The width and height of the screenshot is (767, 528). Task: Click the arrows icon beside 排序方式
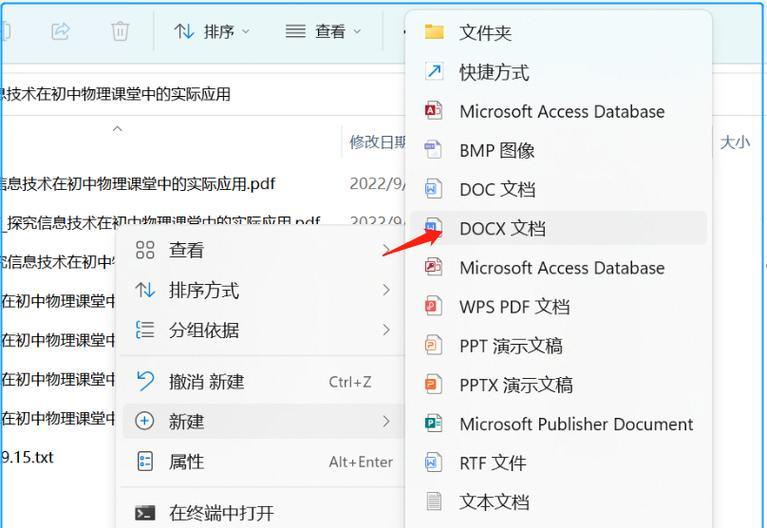145,290
